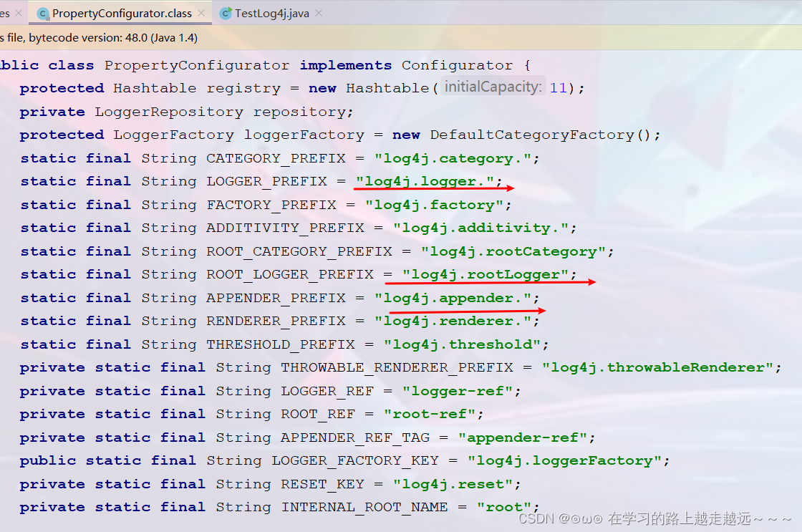Click the loggerFactory field name
Image resolution: width=802 pixels, height=532 pixels.
[x=304, y=135]
